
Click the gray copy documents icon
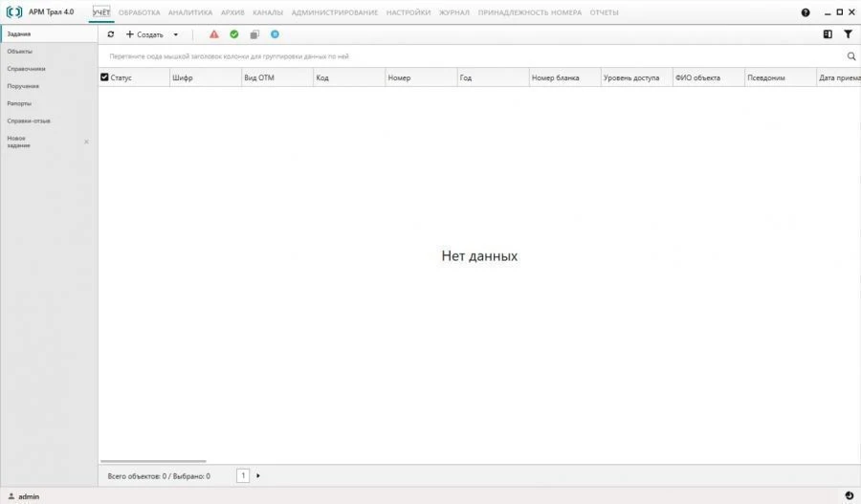[254, 34]
